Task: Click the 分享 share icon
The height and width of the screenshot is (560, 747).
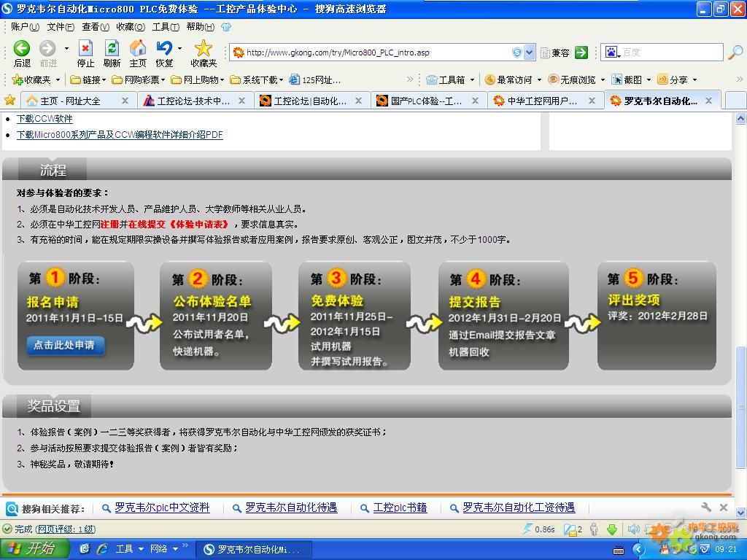Action: point(673,79)
